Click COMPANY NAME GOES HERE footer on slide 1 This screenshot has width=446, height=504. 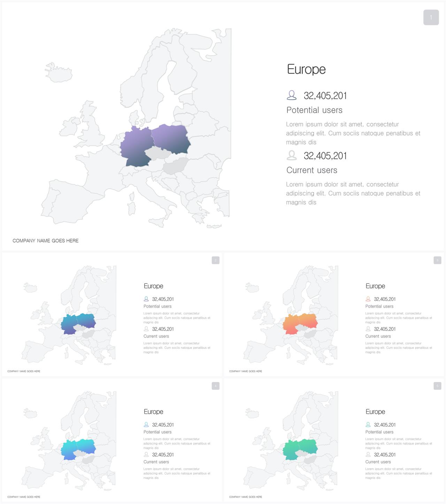point(46,241)
